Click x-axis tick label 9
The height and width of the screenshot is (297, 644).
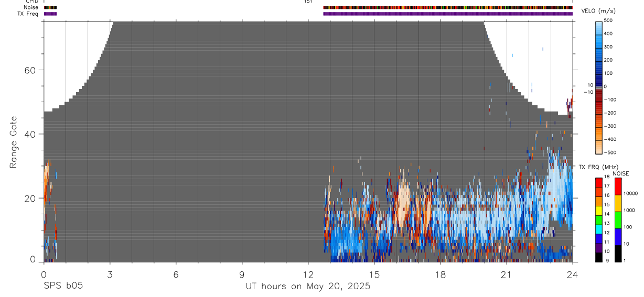[242, 274]
